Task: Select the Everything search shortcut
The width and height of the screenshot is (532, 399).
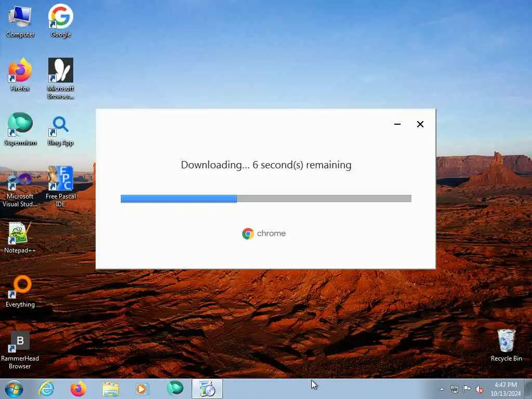Action: point(20,291)
